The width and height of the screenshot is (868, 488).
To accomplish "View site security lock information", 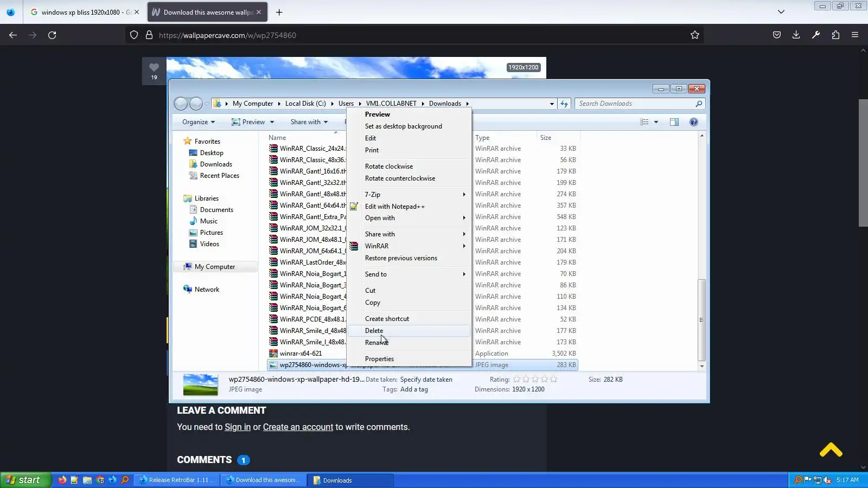I will pos(149,35).
